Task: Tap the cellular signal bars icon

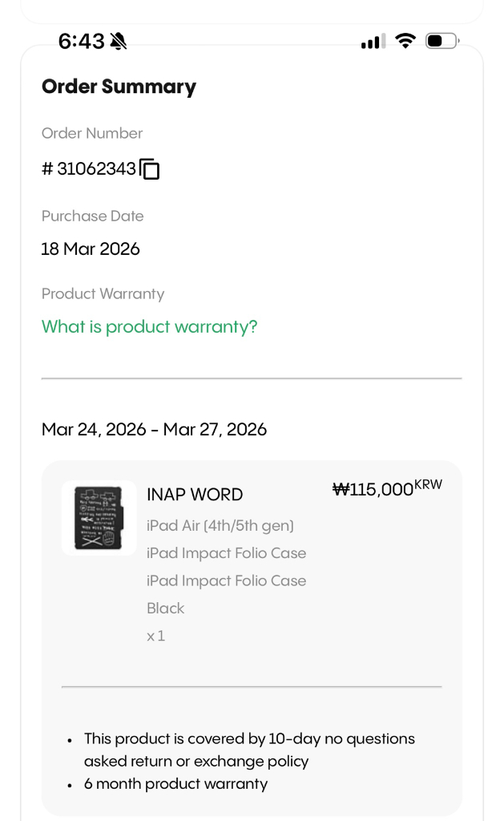Action: (373, 41)
